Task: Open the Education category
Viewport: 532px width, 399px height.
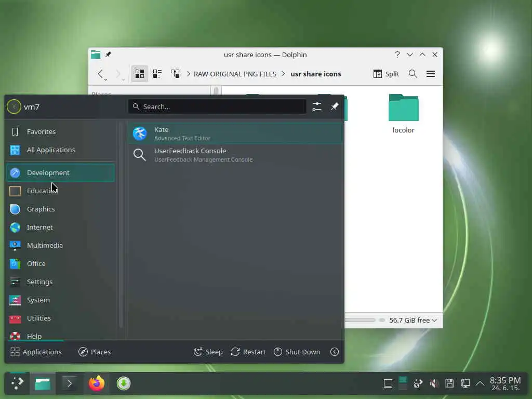Action: point(60,191)
